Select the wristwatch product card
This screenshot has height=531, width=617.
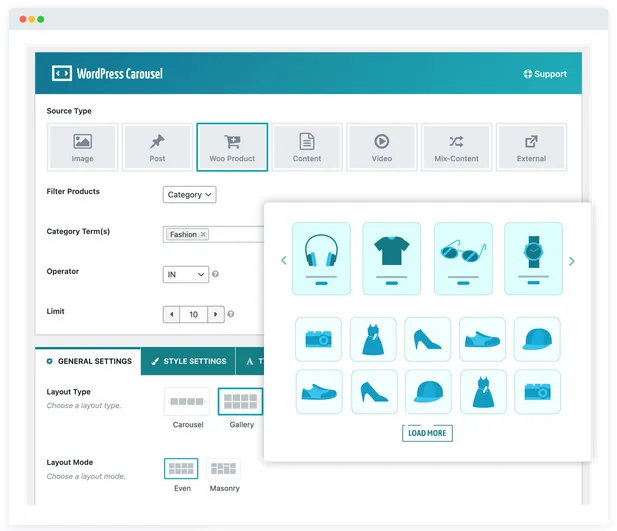tap(533, 258)
